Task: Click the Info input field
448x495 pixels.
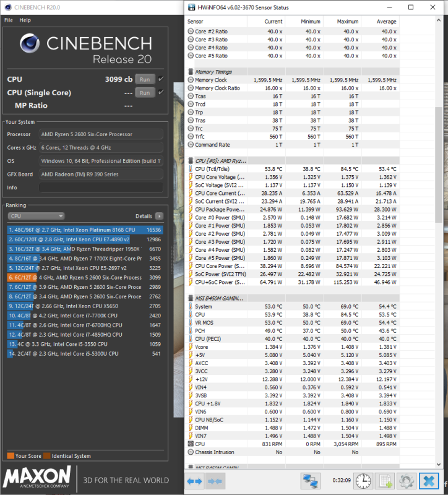Action: click(x=101, y=187)
